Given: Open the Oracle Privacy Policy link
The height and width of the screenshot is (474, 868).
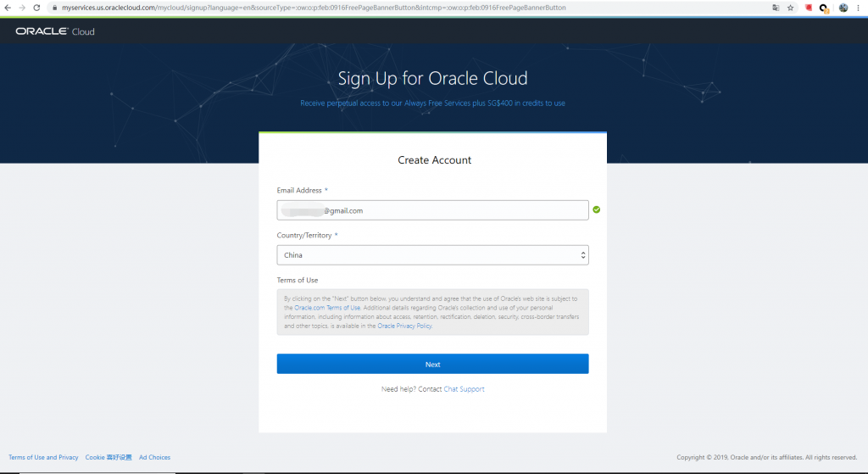Looking at the screenshot, I should click(404, 326).
